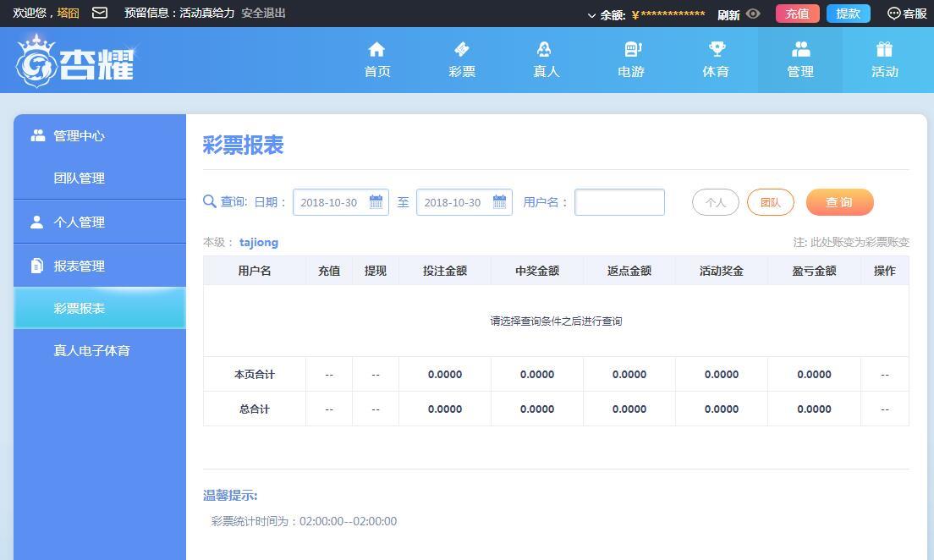Click the 首页 house icon
Screen dimensions: 934x560
pyautogui.click(x=376, y=49)
